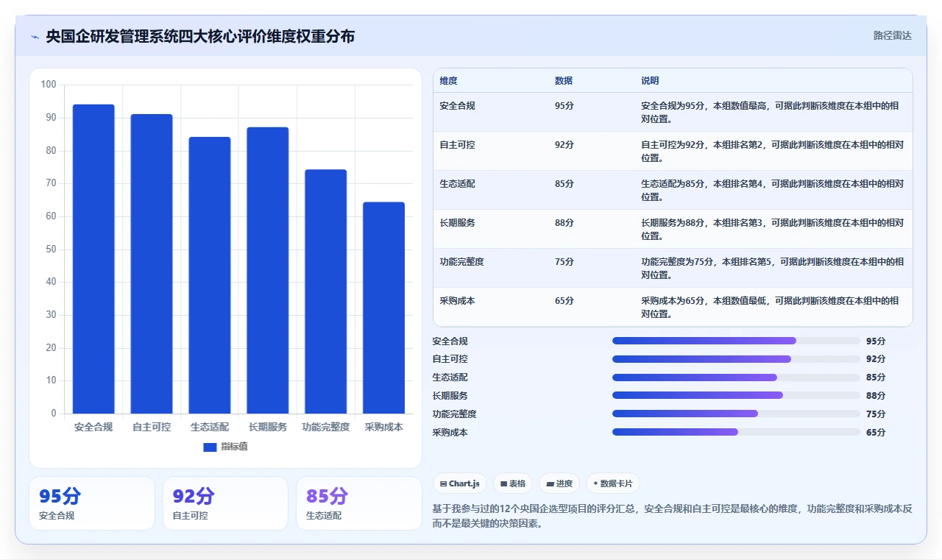Click the 92分 value in table
The image size is (942, 560).
click(x=564, y=145)
